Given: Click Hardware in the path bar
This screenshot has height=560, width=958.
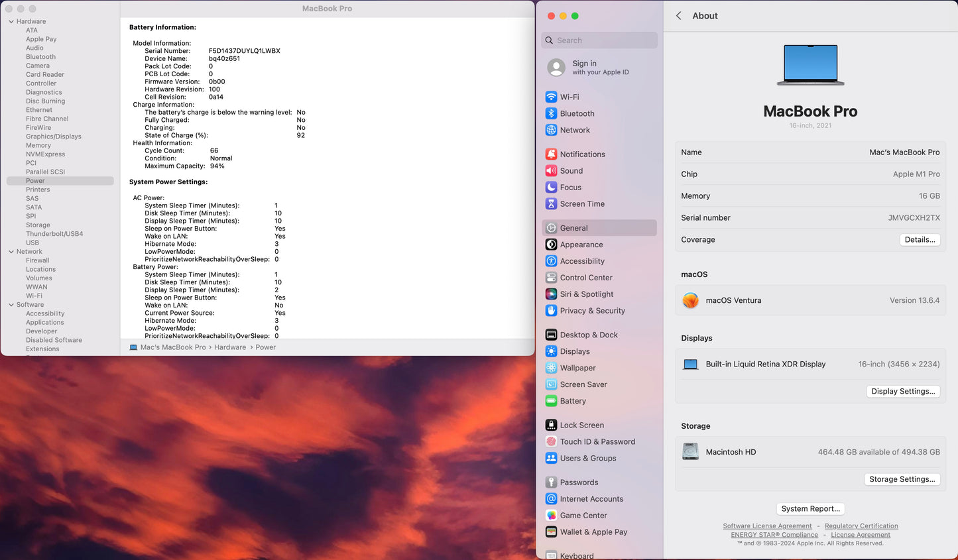Looking at the screenshot, I should (x=230, y=347).
